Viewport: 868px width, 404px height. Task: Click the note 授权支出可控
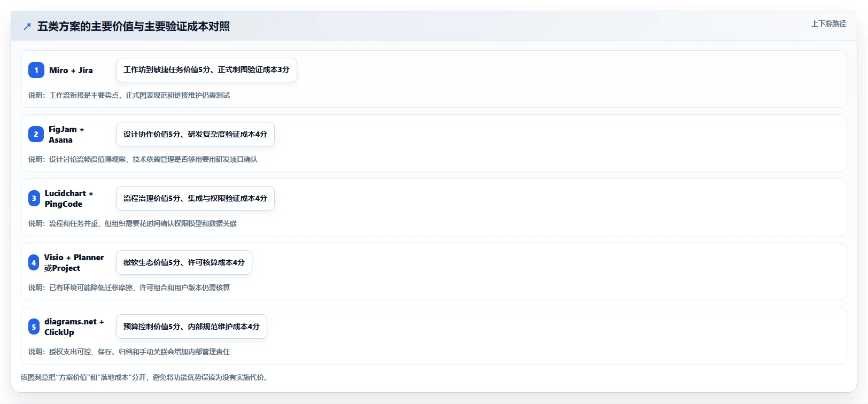[x=129, y=352]
